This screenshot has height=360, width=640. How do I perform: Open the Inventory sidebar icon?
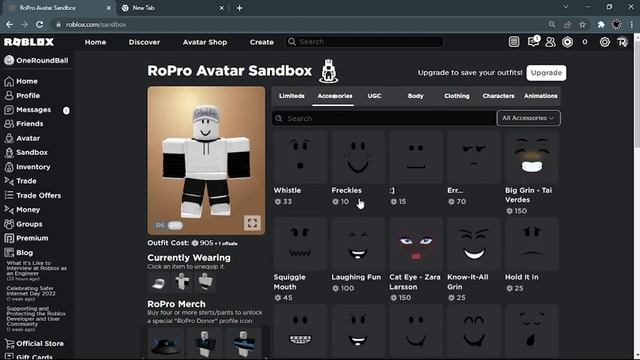tap(9, 167)
